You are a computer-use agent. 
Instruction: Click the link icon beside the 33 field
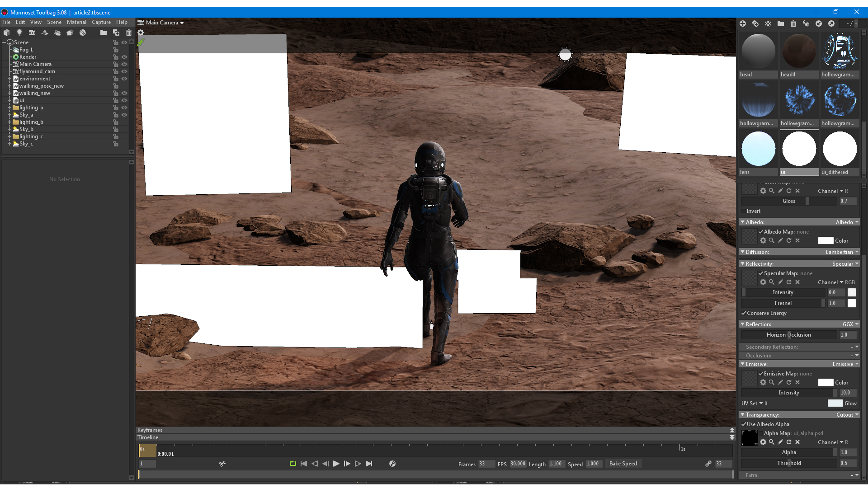tap(708, 464)
